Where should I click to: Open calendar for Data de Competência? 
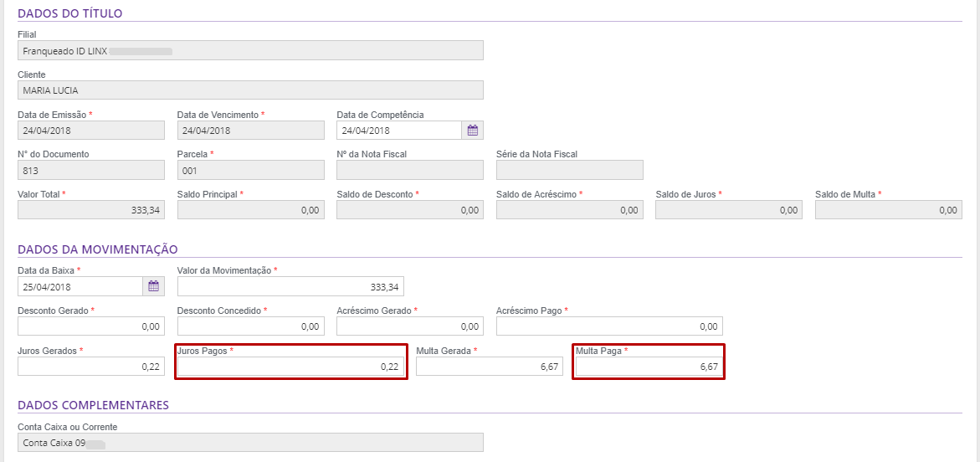pos(473,131)
